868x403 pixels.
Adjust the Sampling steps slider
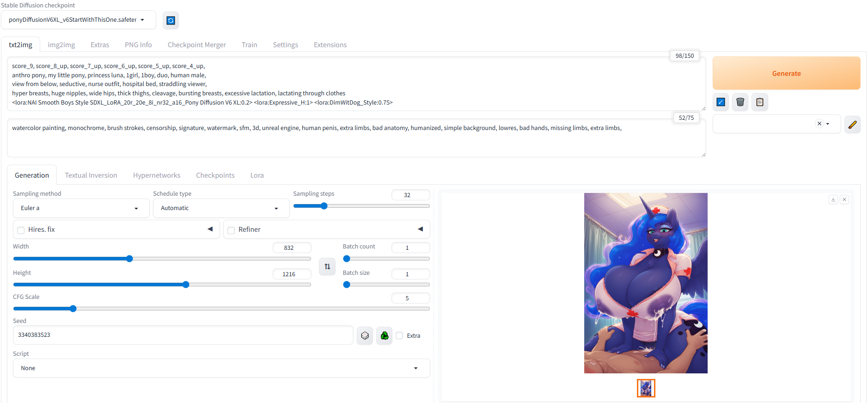pyautogui.click(x=361, y=206)
